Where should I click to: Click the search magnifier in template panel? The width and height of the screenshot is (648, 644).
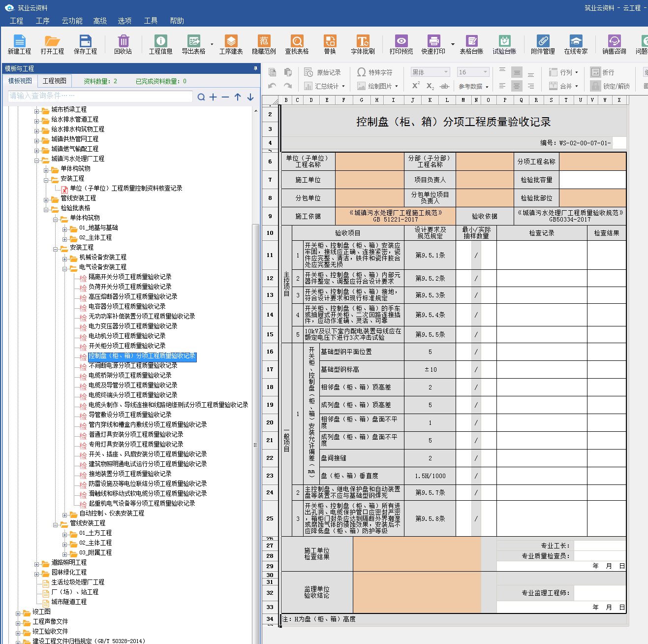(201, 97)
